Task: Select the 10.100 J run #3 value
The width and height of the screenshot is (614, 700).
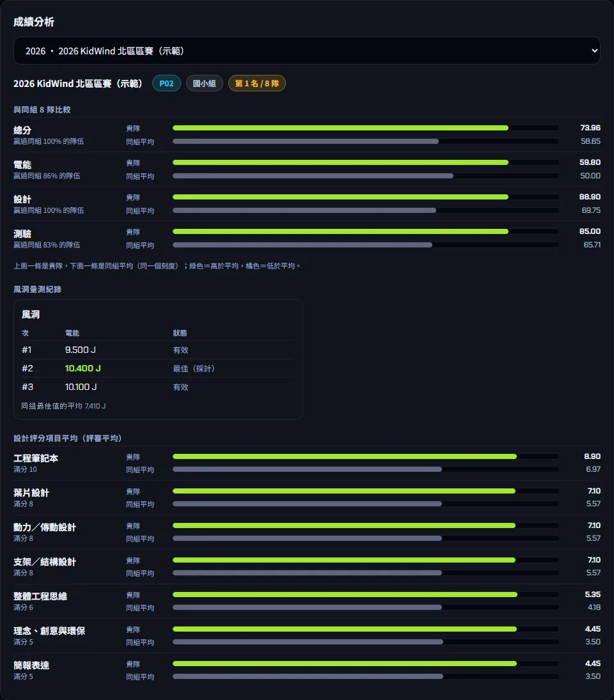Action: (x=81, y=387)
